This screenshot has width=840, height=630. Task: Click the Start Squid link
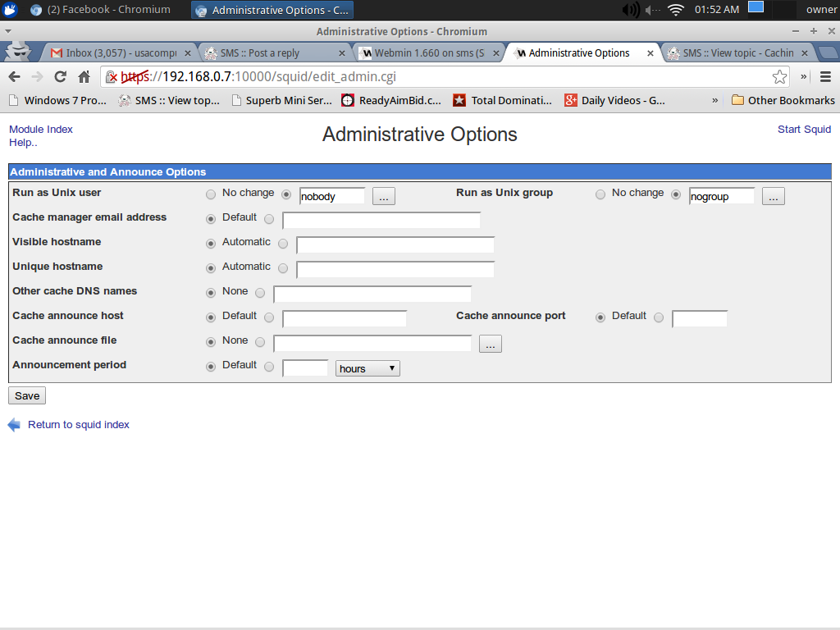pyautogui.click(x=804, y=130)
